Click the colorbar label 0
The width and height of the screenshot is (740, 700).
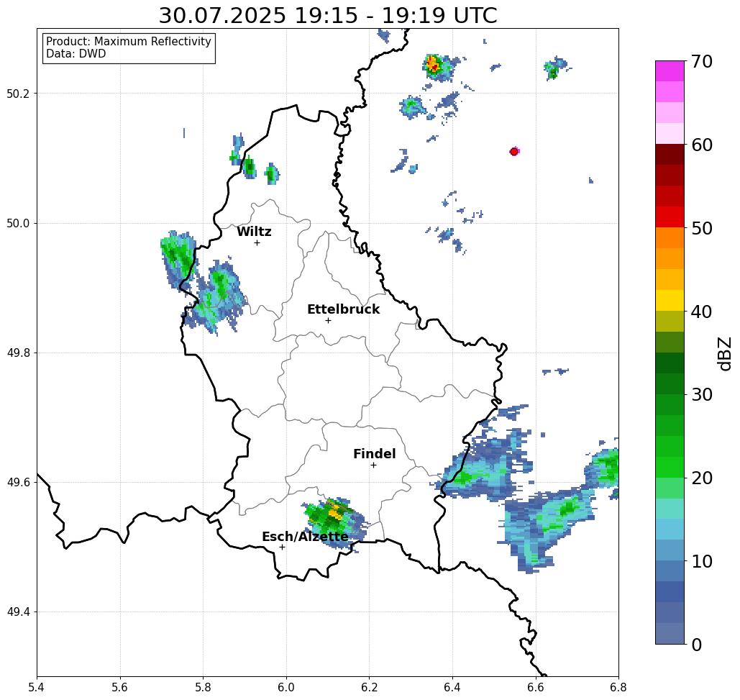click(x=697, y=645)
